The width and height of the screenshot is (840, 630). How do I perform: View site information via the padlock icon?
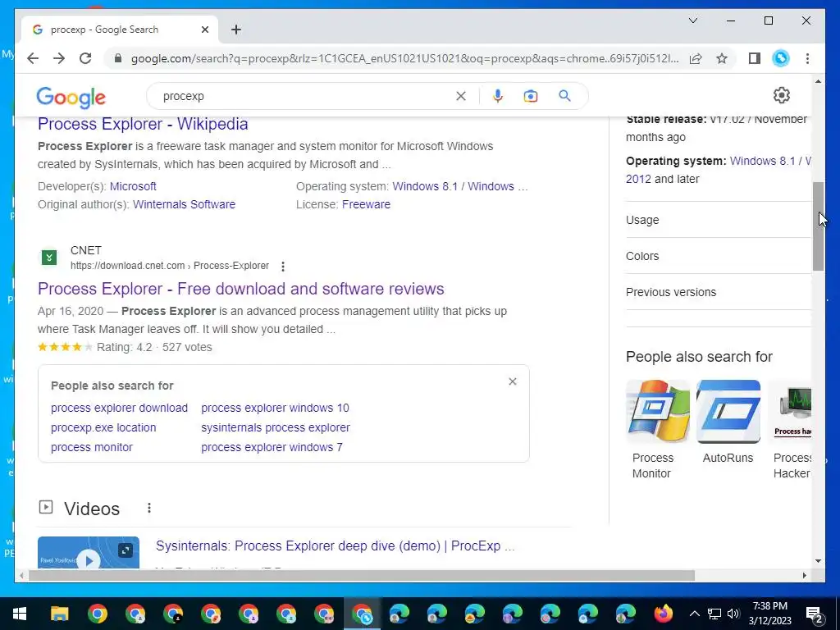click(118, 58)
